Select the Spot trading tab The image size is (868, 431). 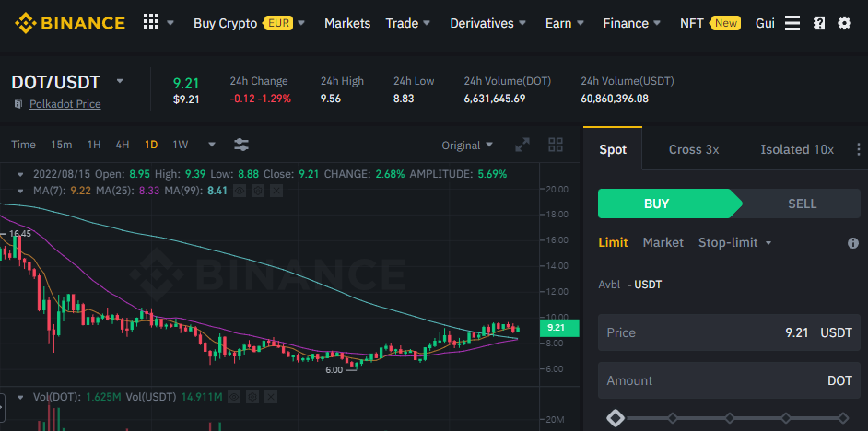point(613,149)
